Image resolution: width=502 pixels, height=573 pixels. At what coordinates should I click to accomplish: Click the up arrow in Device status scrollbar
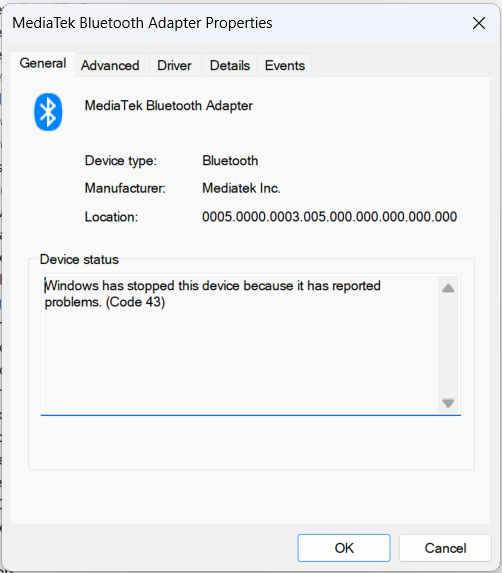point(448,288)
